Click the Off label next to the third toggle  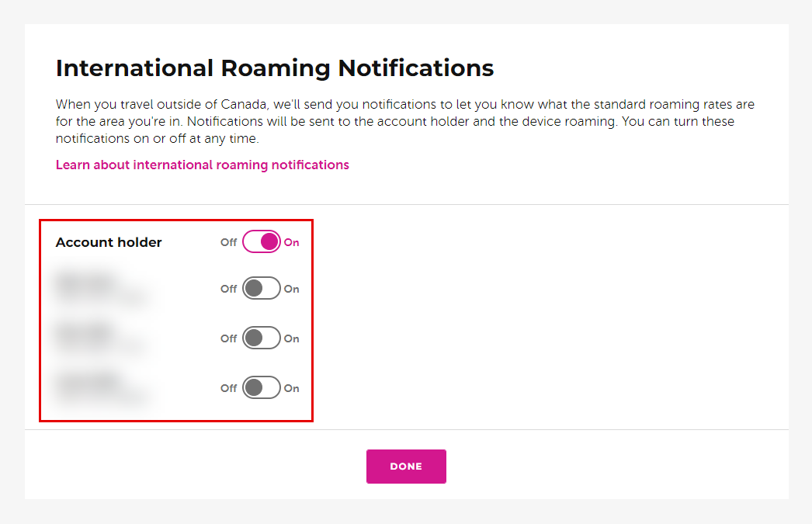click(x=228, y=338)
